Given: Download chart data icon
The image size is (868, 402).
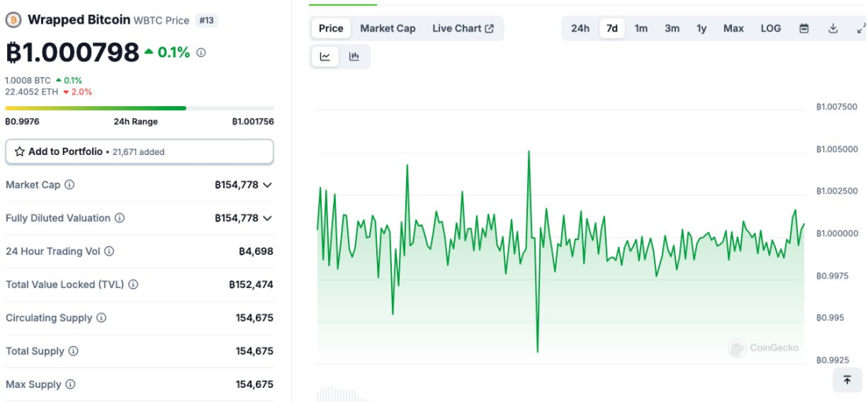Looking at the screenshot, I should pos(833,28).
